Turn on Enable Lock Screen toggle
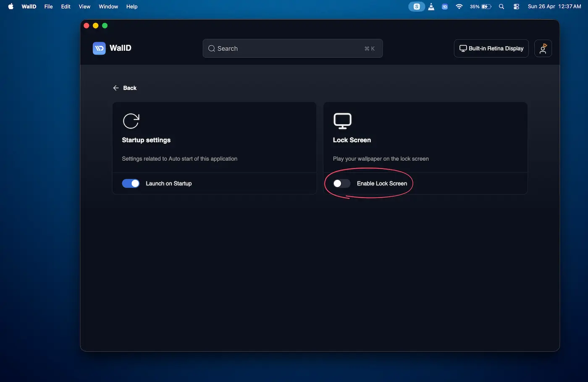This screenshot has width=588, height=382. [341, 183]
